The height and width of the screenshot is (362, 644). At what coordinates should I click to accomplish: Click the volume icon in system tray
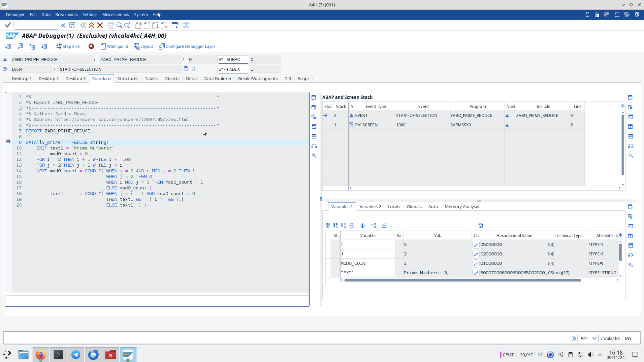click(590, 355)
